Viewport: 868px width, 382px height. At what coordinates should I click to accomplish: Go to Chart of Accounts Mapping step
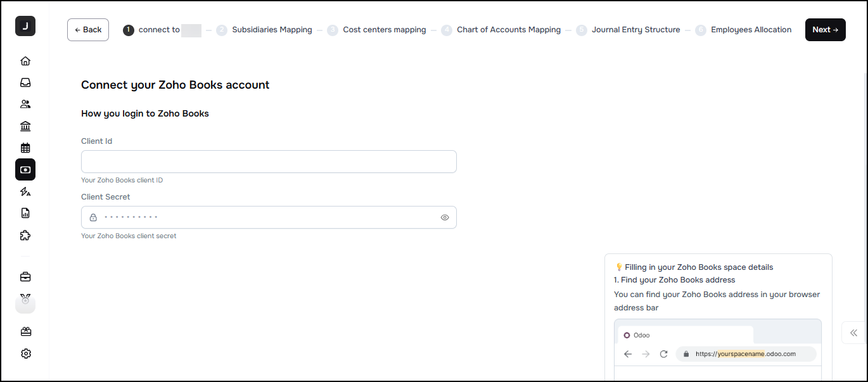[508, 30]
